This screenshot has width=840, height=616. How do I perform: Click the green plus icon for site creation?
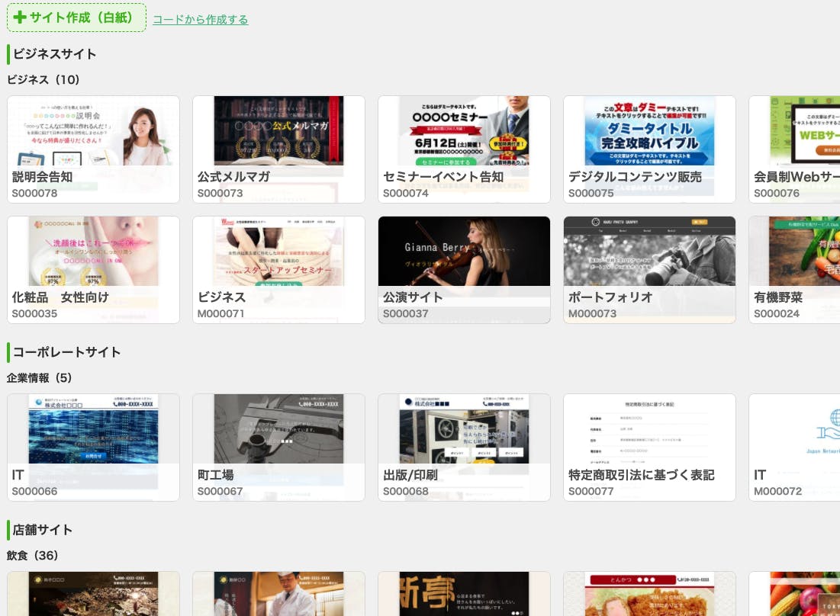20,18
